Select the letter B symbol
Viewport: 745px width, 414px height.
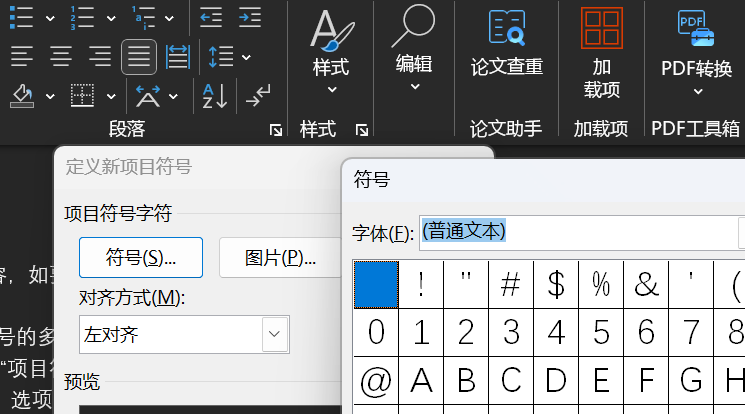click(x=466, y=381)
